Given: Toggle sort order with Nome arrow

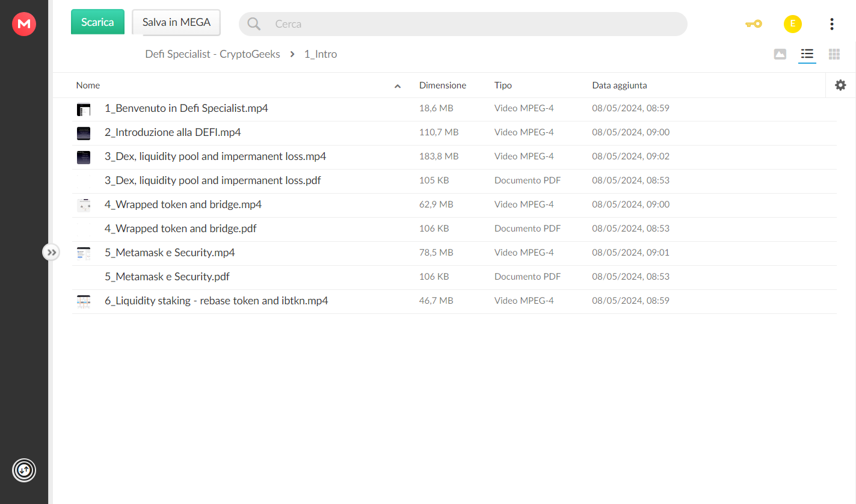Looking at the screenshot, I should coord(398,86).
